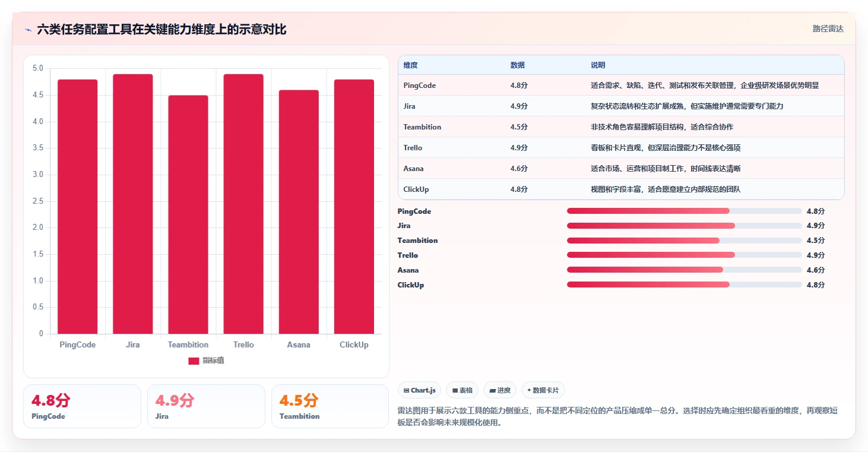This screenshot has height=452, width=868.
Task: Click the ClickUp x-axis label
Action: point(354,344)
